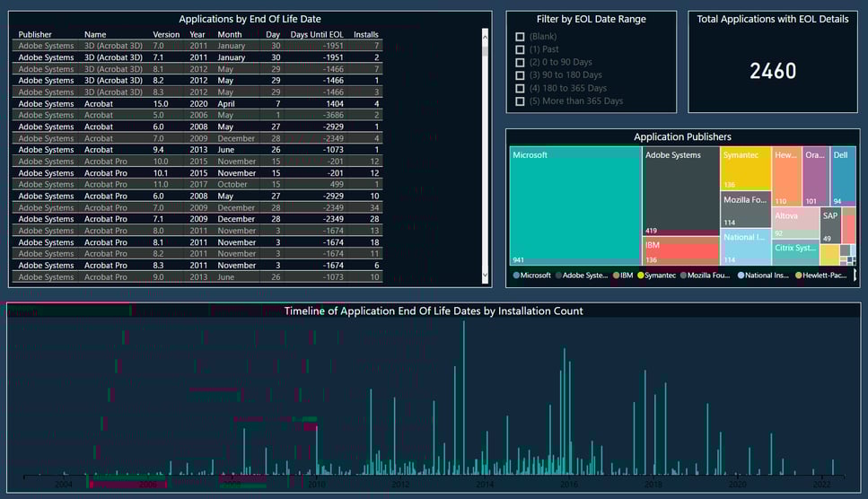The width and height of the screenshot is (868, 499).
Task: Click the October month cell
Action: 232,184
